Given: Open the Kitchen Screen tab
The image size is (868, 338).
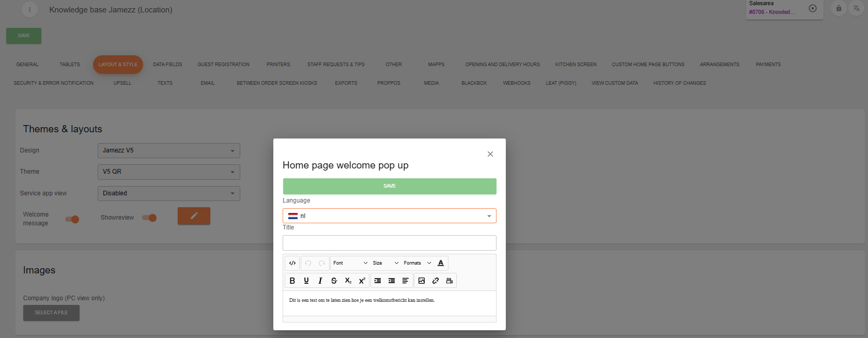Looking at the screenshot, I should pyautogui.click(x=576, y=65).
